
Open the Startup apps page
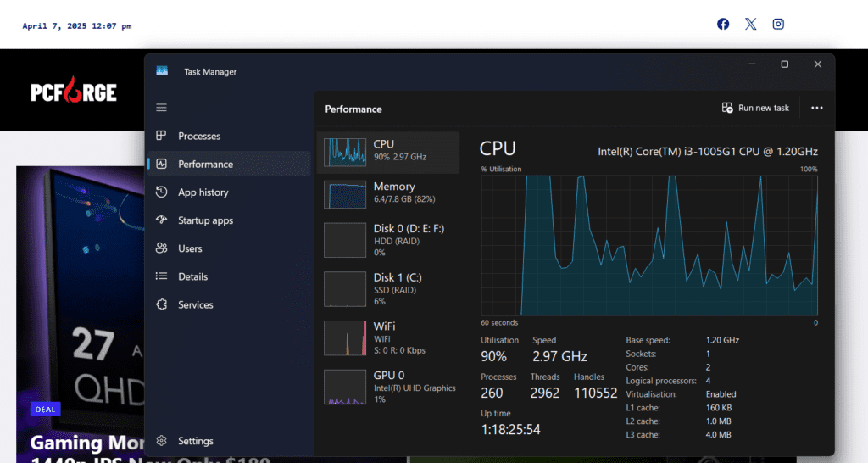click(205, 220)
